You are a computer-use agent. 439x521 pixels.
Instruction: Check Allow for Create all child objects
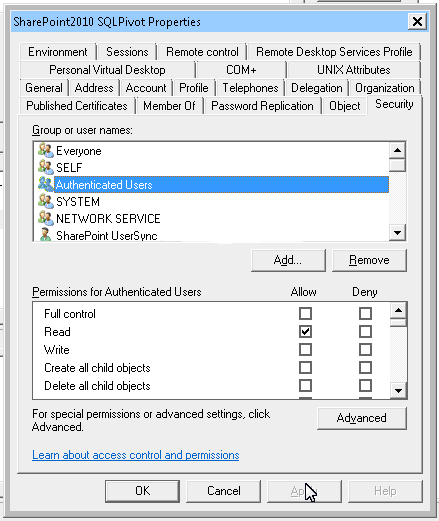pyautogui.click(x=305, y=368)
